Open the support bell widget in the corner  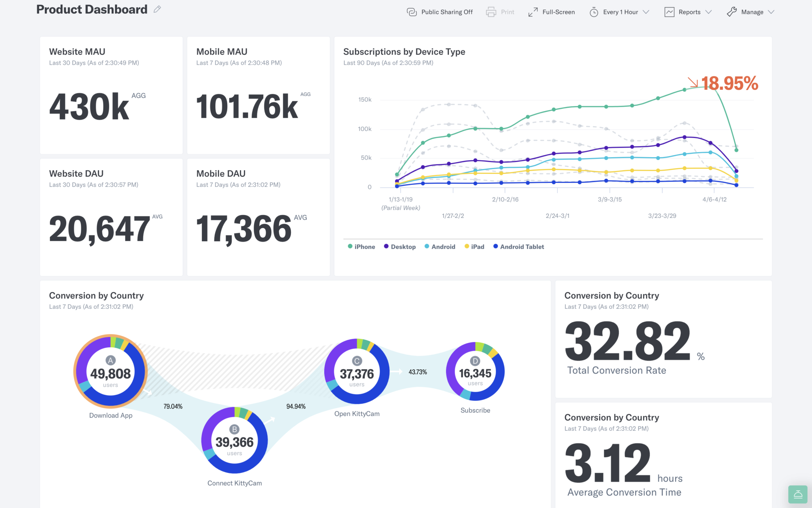click(797, 495)
